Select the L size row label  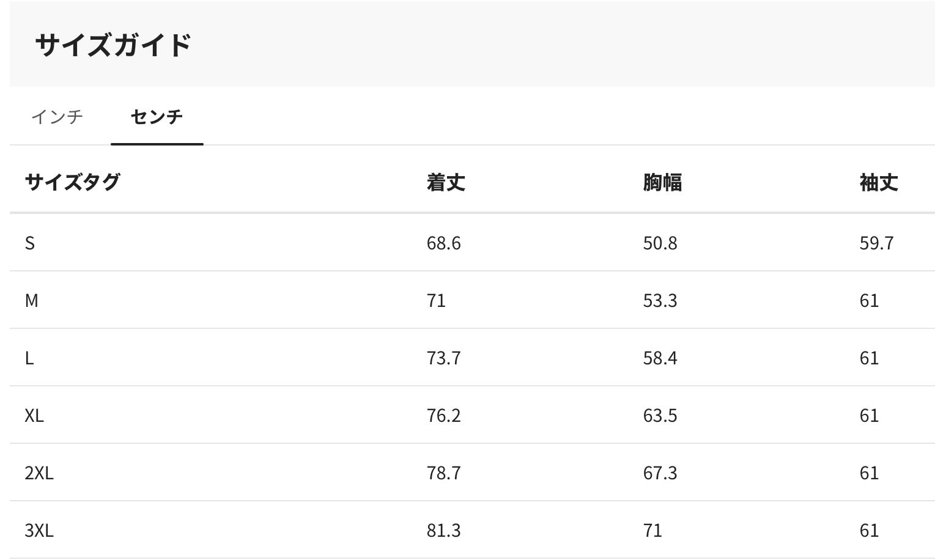[29, 358]
